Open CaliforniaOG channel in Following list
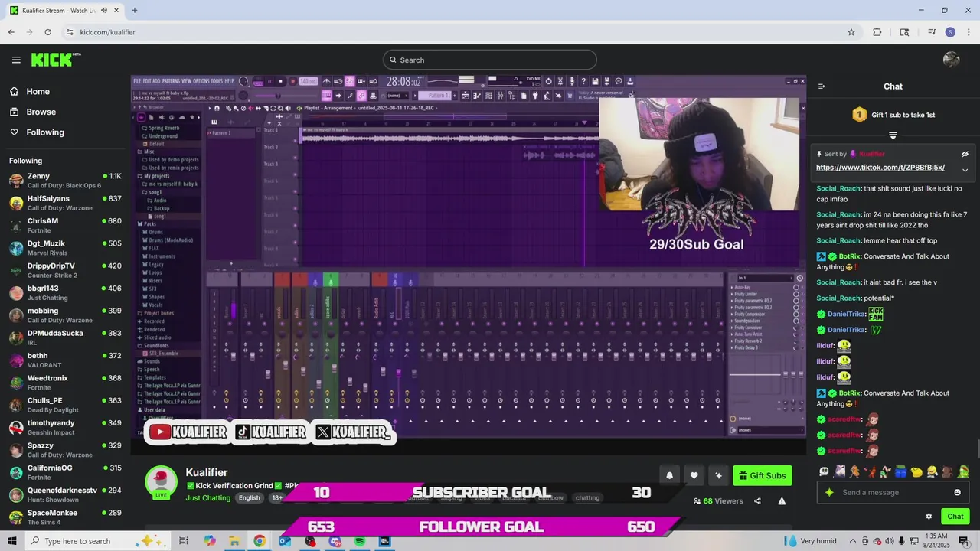 (x=65, y=472)
